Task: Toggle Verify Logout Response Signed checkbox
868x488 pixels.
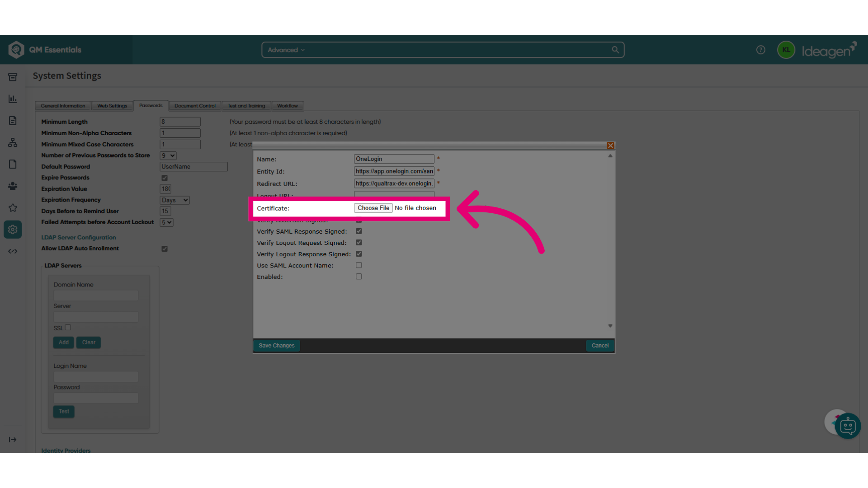Action: [359, 254]
